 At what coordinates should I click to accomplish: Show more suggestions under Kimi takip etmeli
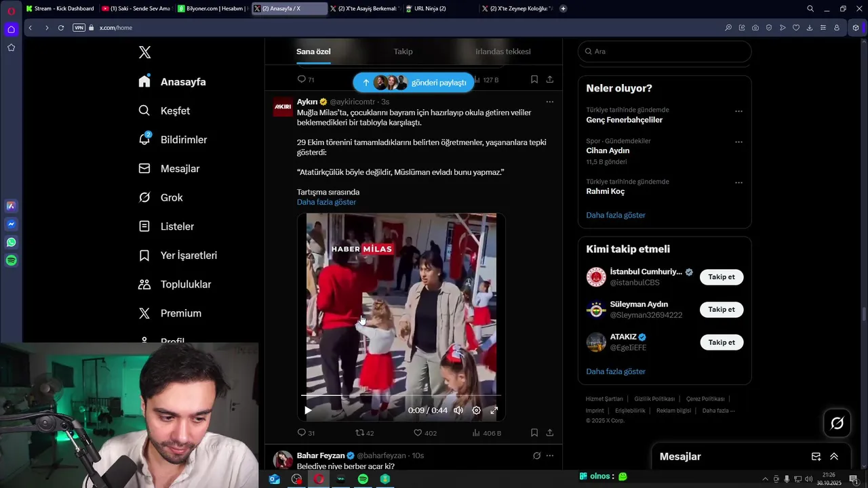pyautogui.click(x=616, y=371)
